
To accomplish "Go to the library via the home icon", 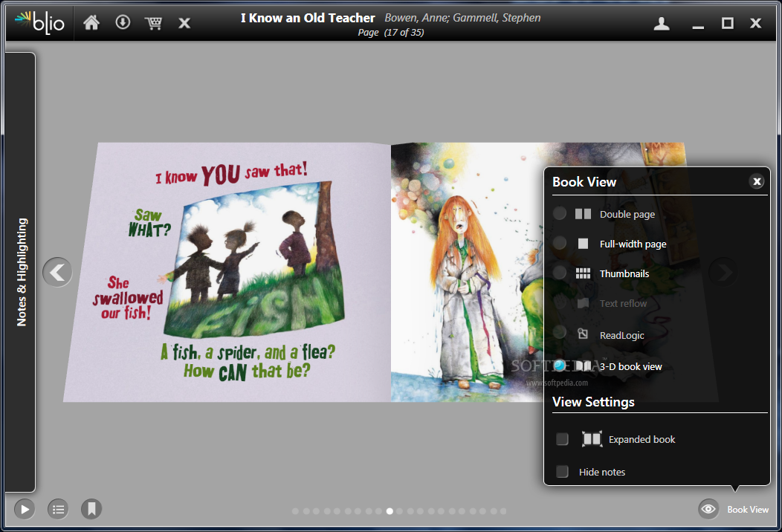I will (x=91, y=22).
